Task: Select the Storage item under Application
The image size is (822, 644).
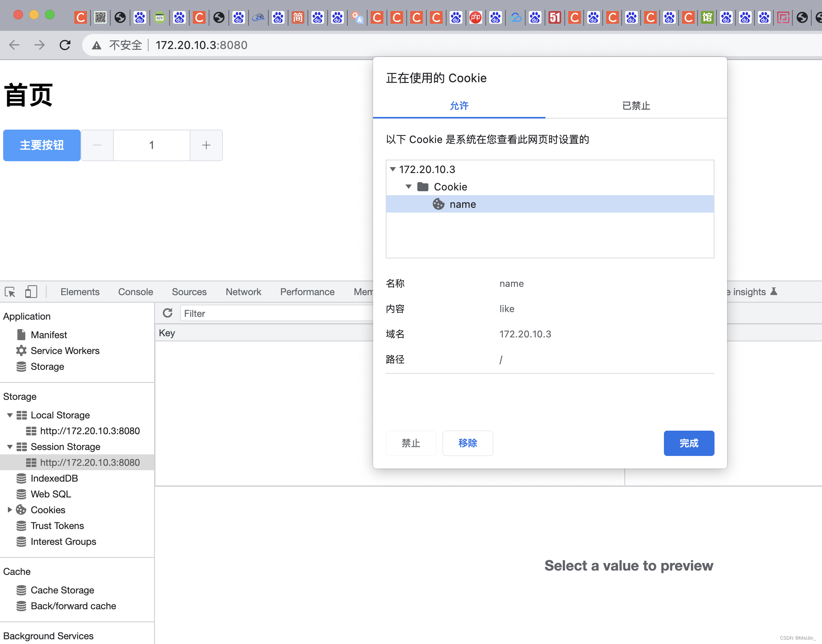Action: [47, 366]
